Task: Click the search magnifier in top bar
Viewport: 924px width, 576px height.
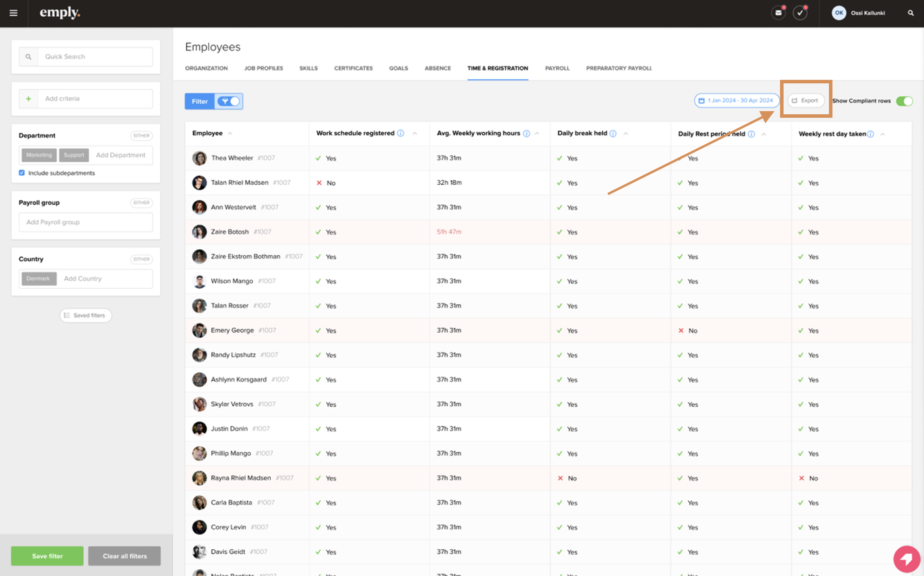Action: tap(911, 13)
